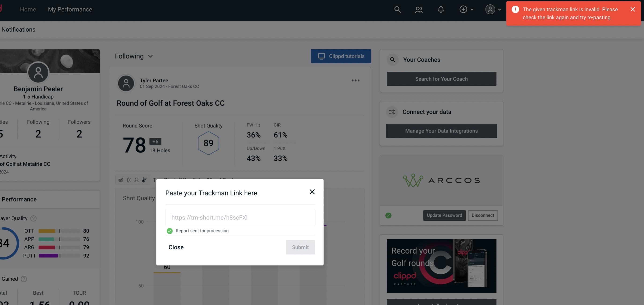
Task: Click the Search for Your Coach button
Action: [x=442, y=78]
